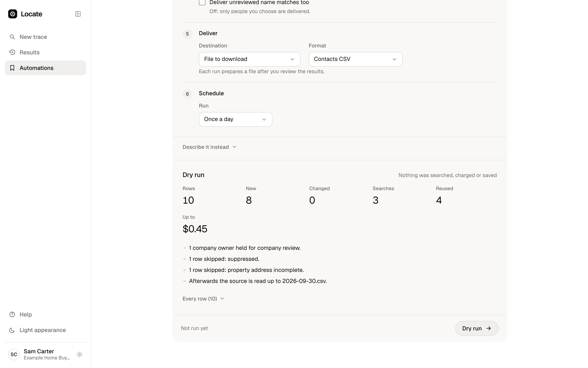The height and width of the screenshot is (368, 588).
Task: Click the New trace search icon
Action: [12, 37]
